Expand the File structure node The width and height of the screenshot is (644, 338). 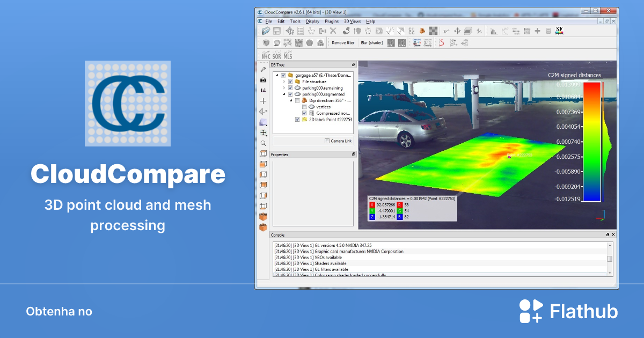click(x=284, y=82)
